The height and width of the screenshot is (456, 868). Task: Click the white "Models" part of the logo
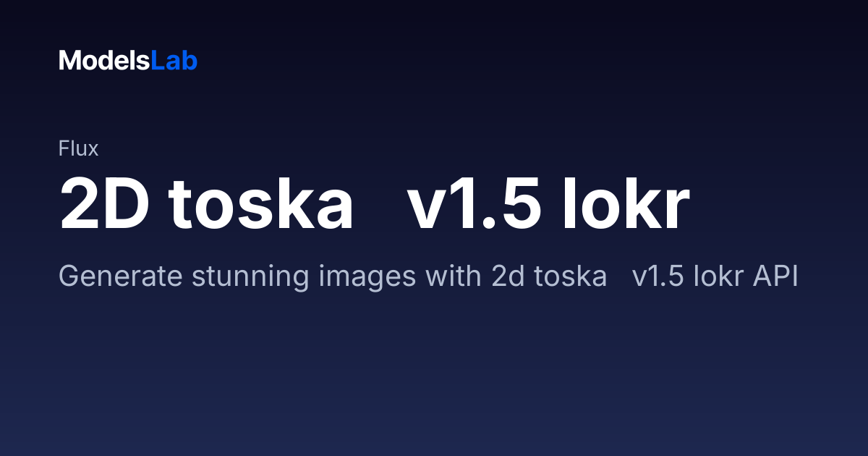coord(104,61)
